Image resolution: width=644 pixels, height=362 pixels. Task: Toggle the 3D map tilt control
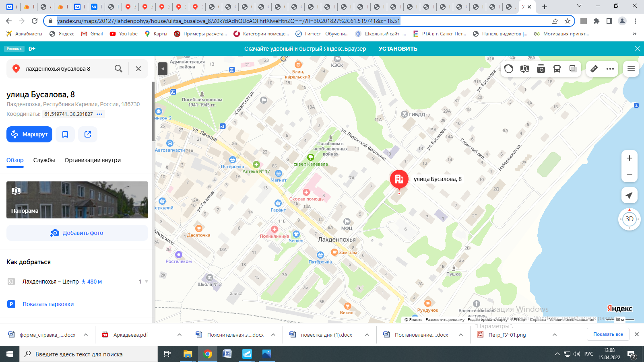click(630, 219)
